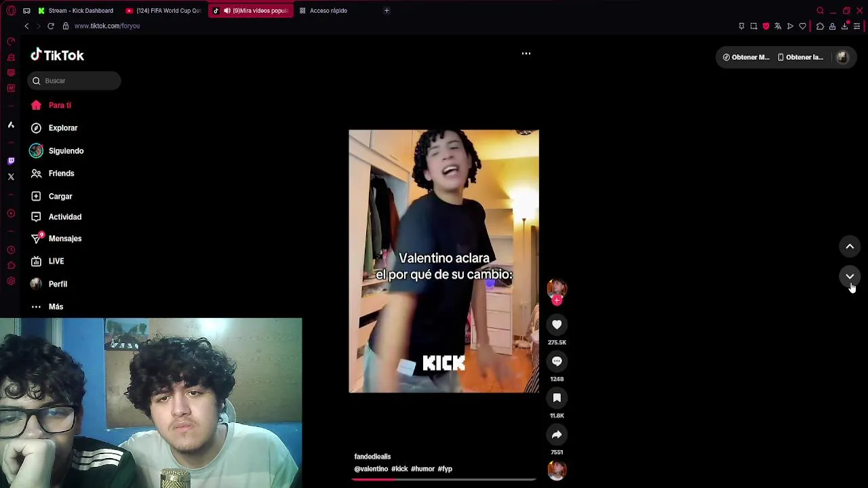868x488 pixels.
Task: Go to previous video with up chevron
Action: click(x=850, y=247)
